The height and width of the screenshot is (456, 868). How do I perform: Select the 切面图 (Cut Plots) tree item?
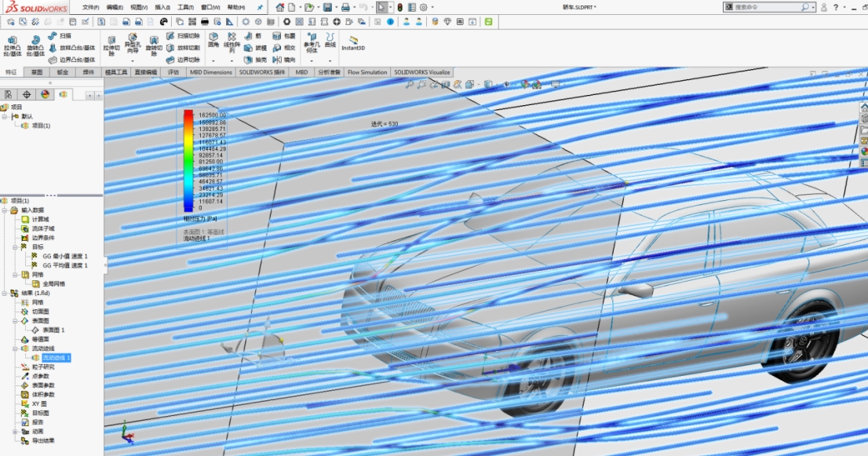(x=40, y=312)
